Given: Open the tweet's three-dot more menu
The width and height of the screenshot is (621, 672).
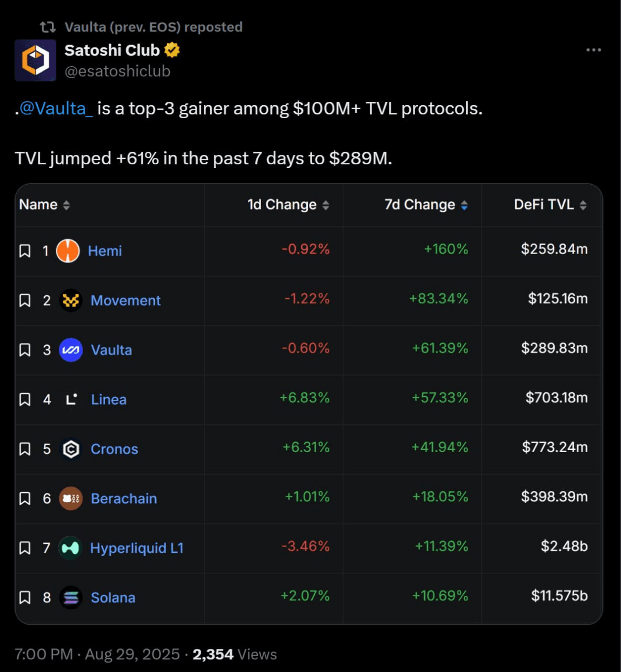Looking at the screenshot, I should 593,50.
